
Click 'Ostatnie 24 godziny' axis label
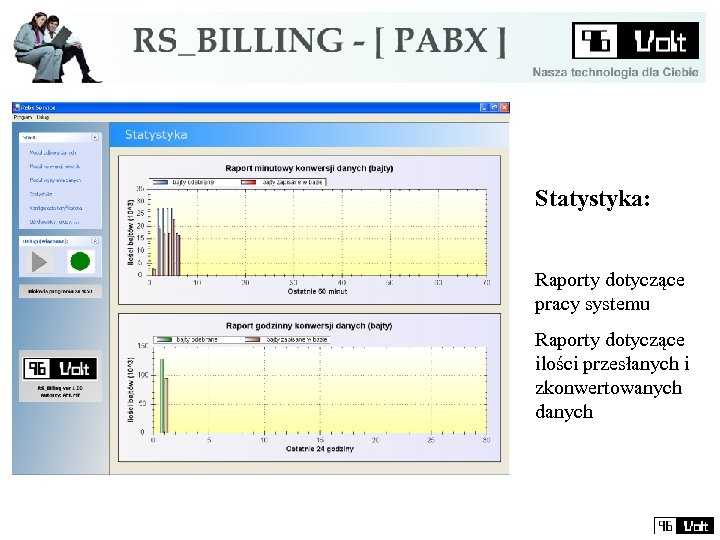click(x=320, y=449)
